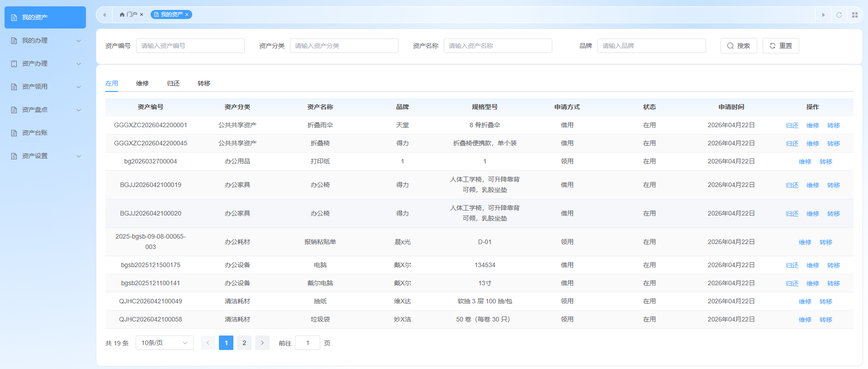Click the 软抽 3 层 100 抽/包 cell
Screen dimensions: 868x369
485,301
